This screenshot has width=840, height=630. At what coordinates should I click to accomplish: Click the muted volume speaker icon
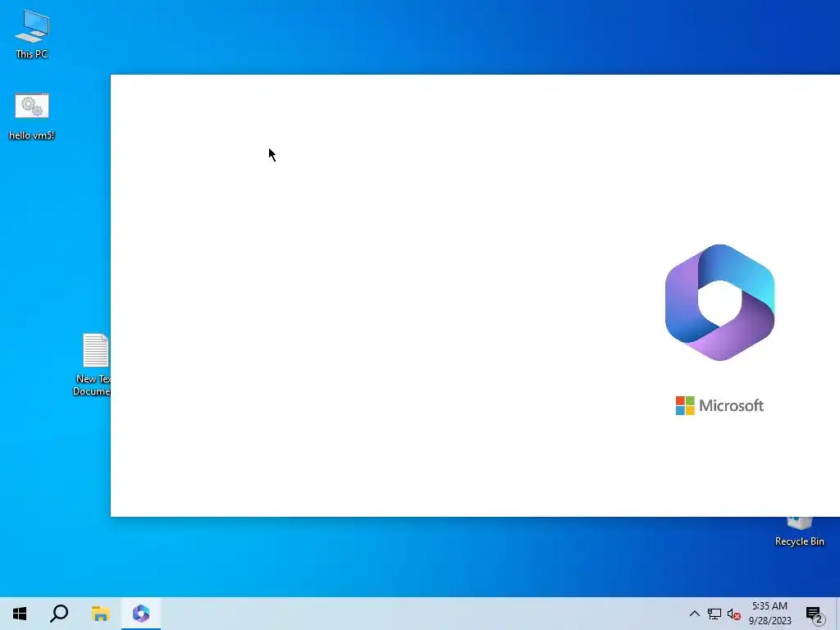point(733,614)
